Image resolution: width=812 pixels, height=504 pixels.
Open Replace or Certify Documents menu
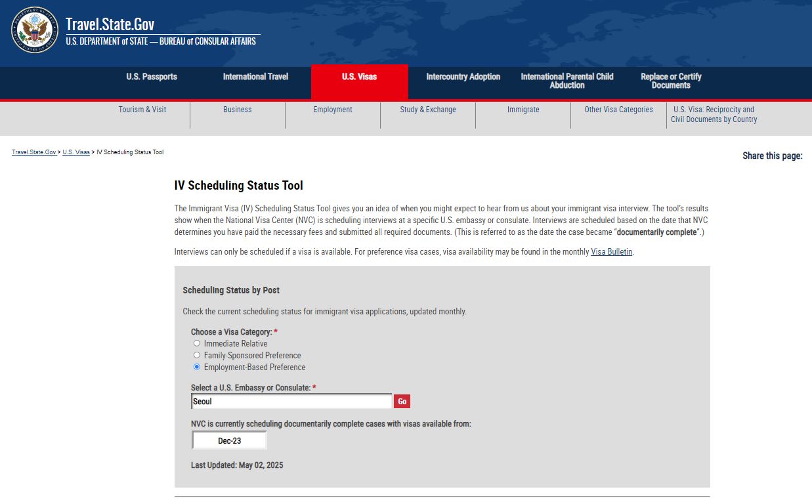coord(670,81)
